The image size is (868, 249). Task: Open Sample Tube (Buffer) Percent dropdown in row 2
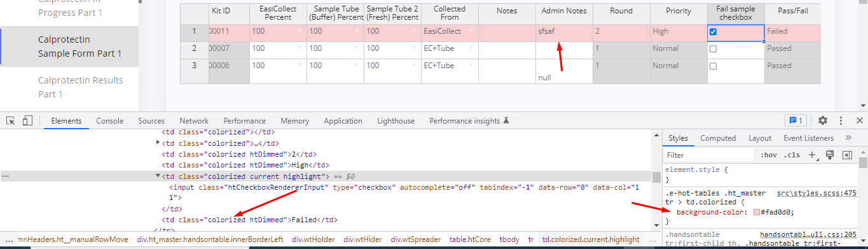click(x=357, y=48)
